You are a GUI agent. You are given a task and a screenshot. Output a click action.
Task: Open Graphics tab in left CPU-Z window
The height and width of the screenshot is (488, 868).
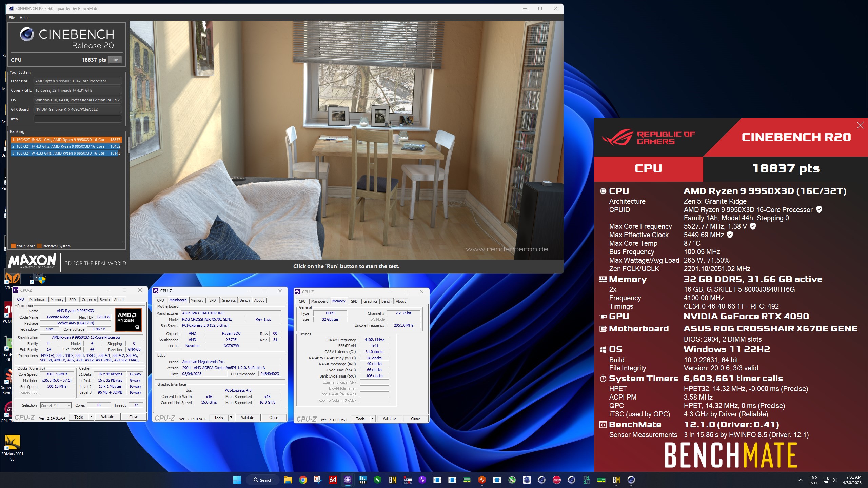coord(89,300)
